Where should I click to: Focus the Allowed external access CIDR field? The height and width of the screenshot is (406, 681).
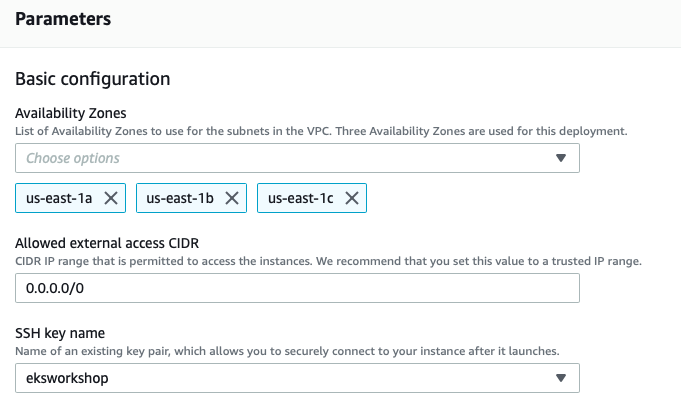coord(297,288)
